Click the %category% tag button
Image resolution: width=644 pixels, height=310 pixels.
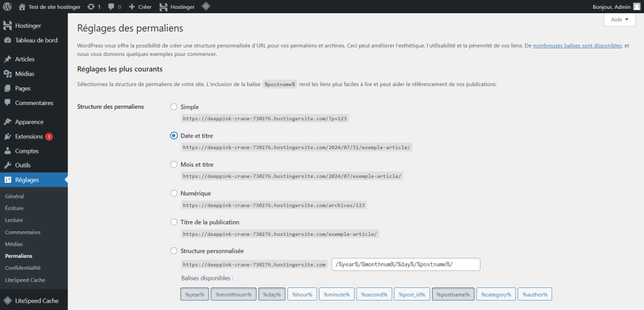pos(497,294)
